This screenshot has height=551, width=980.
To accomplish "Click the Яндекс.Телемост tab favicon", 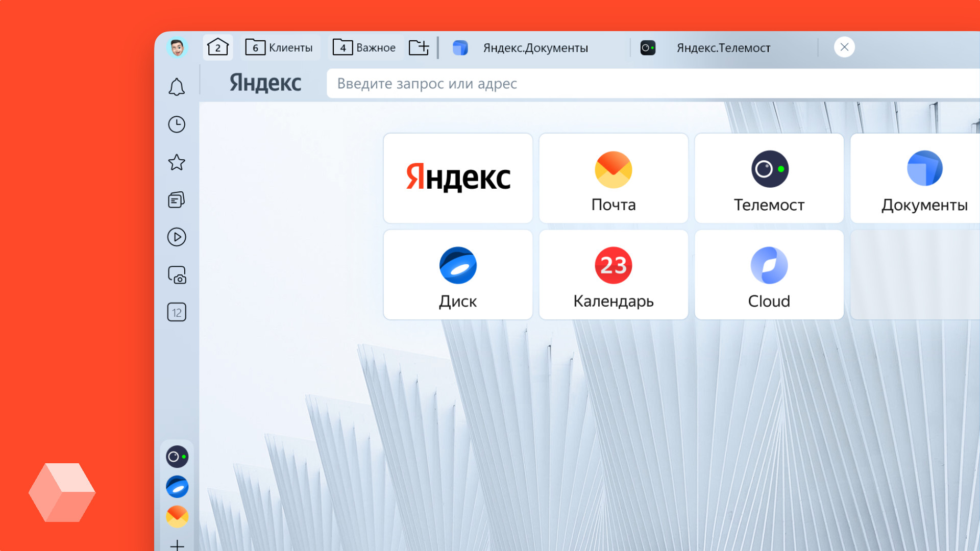I will click(x=648, y=47).
